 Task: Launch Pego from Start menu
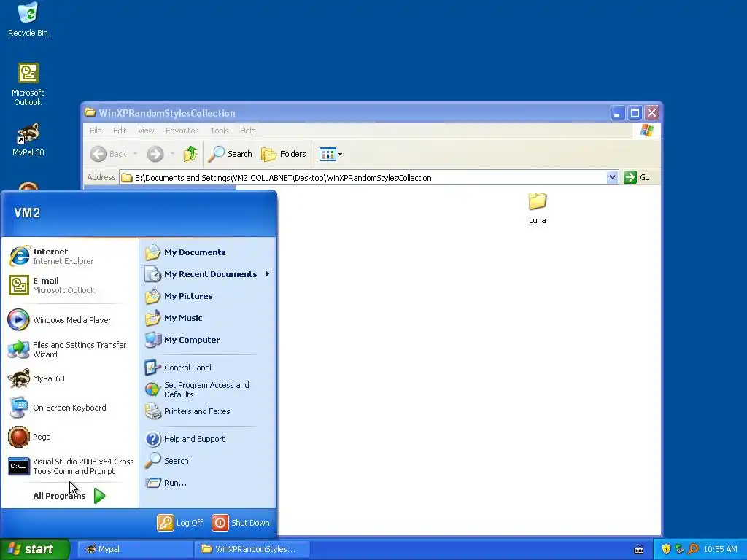pyautogui.click(x=69, y=437)
